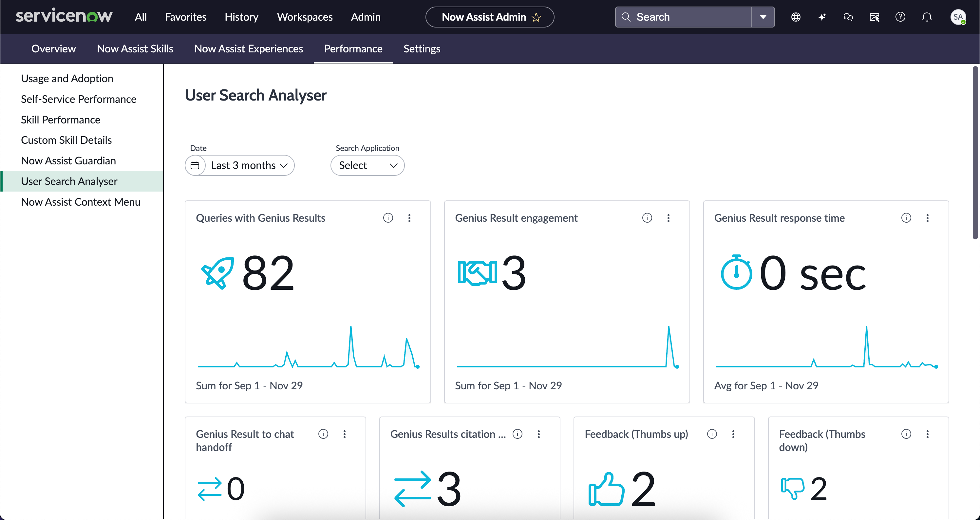
Task: Open more options for Queries with Genius Results
Action: (x=409, y=218)
